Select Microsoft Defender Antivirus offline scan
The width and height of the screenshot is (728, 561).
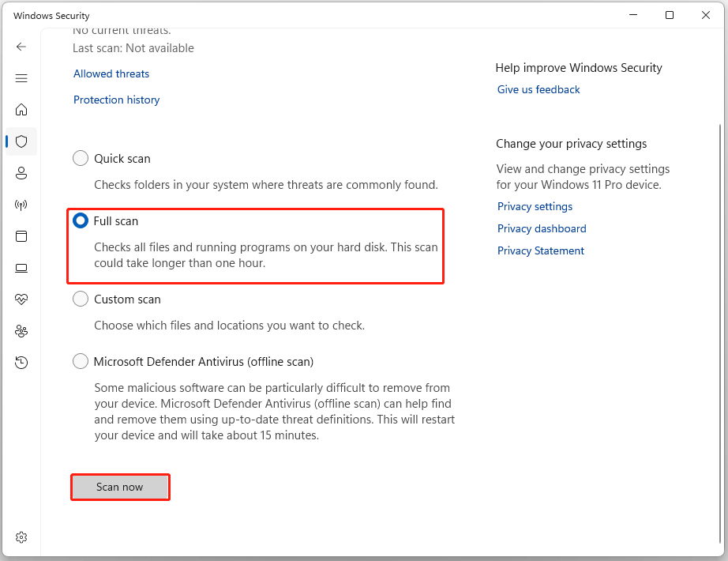[x=81, y=361]
